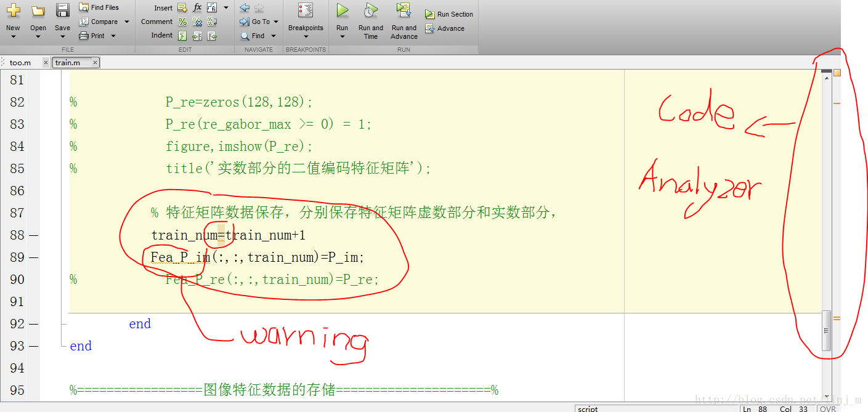Click the Comment percent icon
The image size is (868, 412).
pyautogui.click(x=182, y=22)
